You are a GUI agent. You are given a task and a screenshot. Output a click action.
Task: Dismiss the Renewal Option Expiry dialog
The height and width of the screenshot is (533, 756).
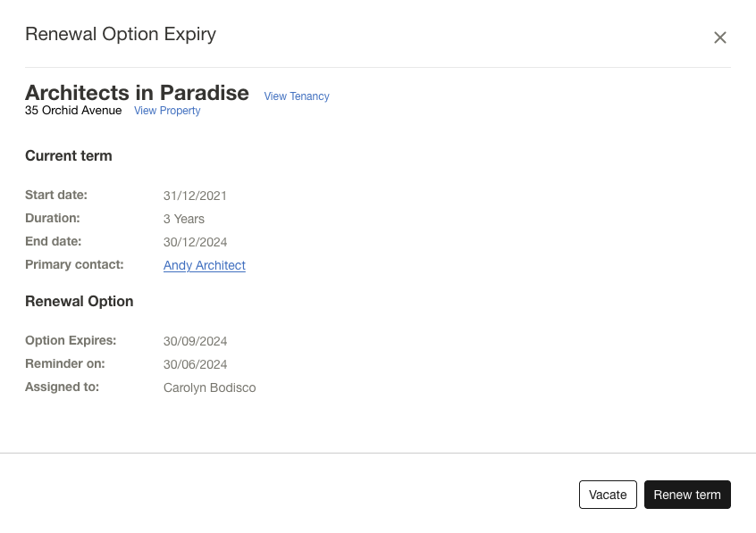pos(720,37)
